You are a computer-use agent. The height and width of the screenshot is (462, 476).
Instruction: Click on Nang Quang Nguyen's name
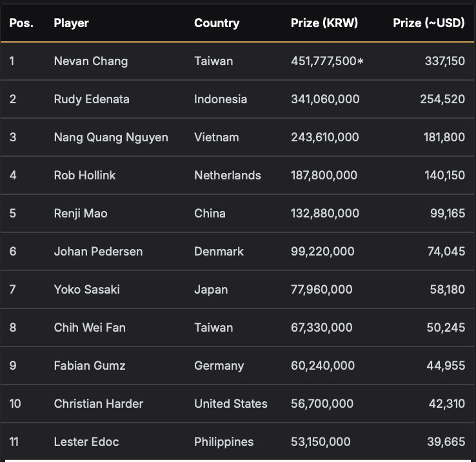click(x=111, y=137)
